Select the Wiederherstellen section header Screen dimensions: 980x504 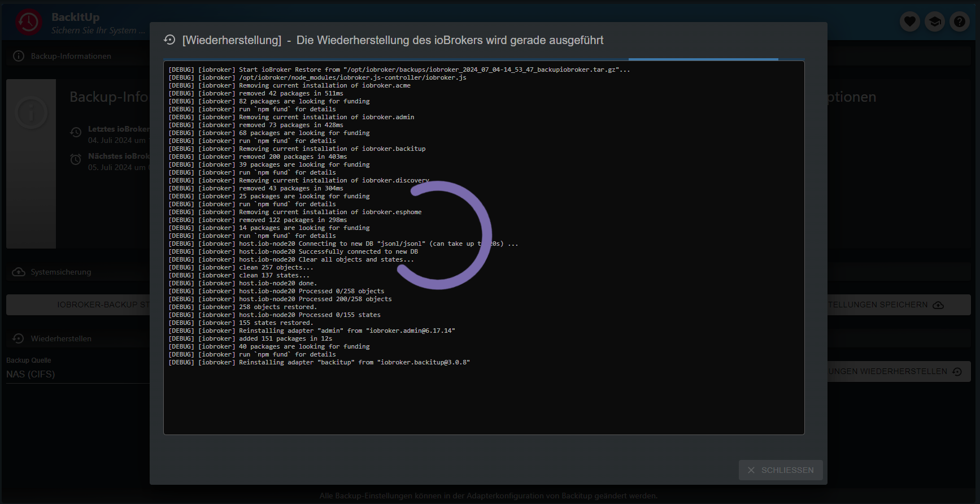[61, 338]
